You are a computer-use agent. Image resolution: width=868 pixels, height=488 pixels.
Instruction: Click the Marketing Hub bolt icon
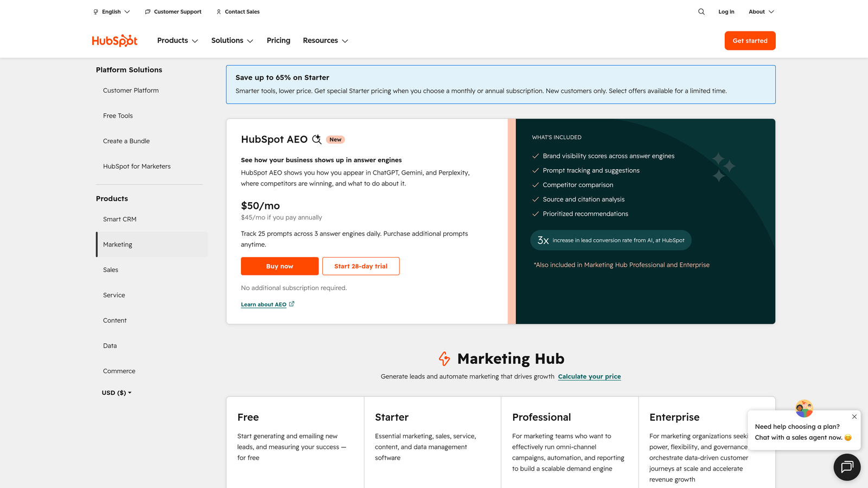pyautogui.click(x=444, y=358)
